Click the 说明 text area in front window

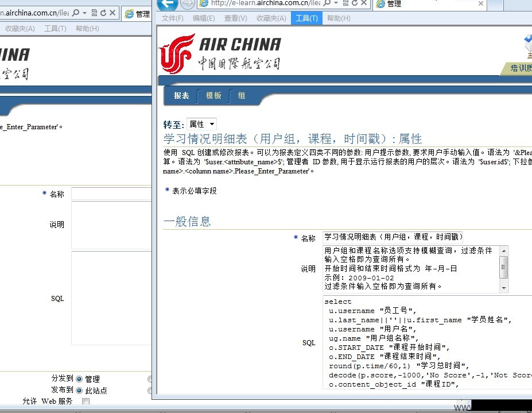(x=411, y=269)
